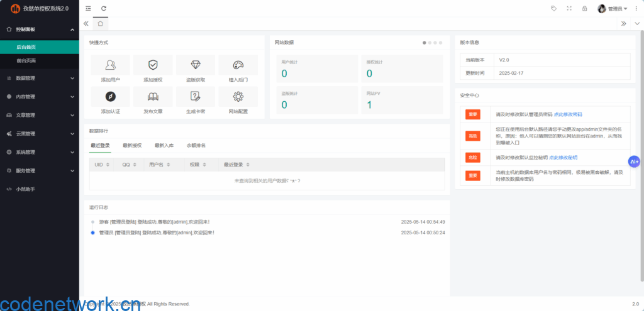Screen dimensions: 644x311
Task: Toggle fullscreen mode from the header
Action: click(569, 8)
